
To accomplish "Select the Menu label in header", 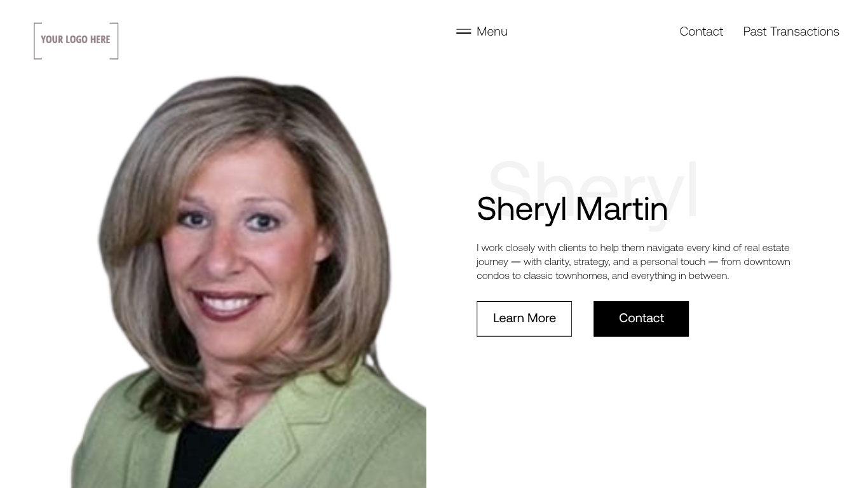I will tap(492, 31).
